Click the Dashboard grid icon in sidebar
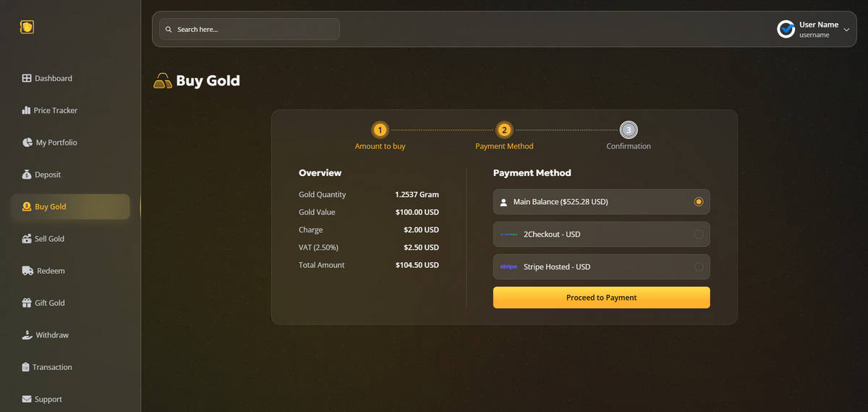Viewport: 868px width, 412px height. [27, 78]
